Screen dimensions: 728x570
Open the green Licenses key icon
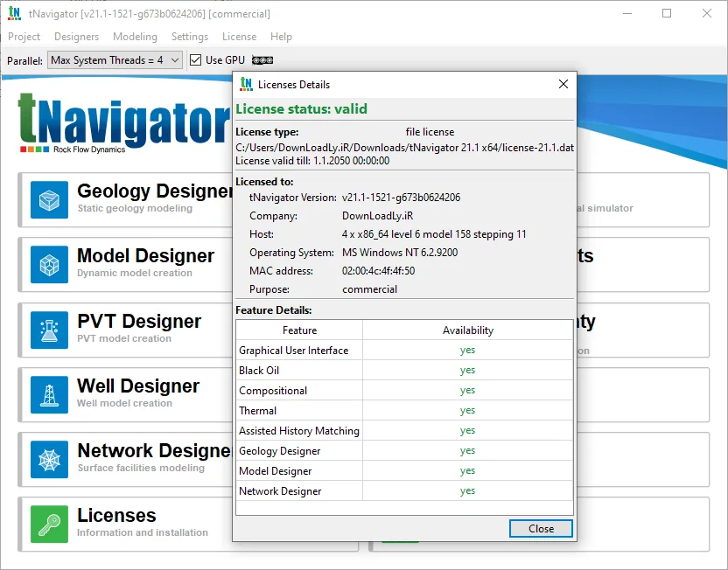pyautogui.click(x=49, y=524)
